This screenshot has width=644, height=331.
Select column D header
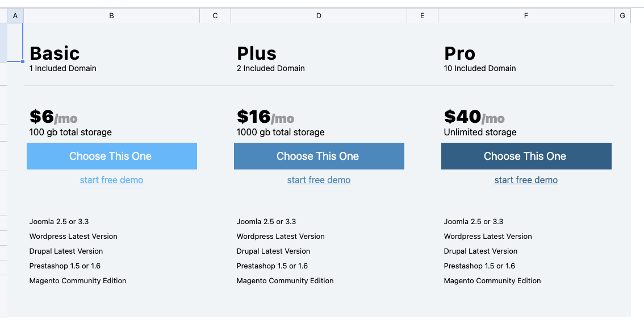pos(319,16)
